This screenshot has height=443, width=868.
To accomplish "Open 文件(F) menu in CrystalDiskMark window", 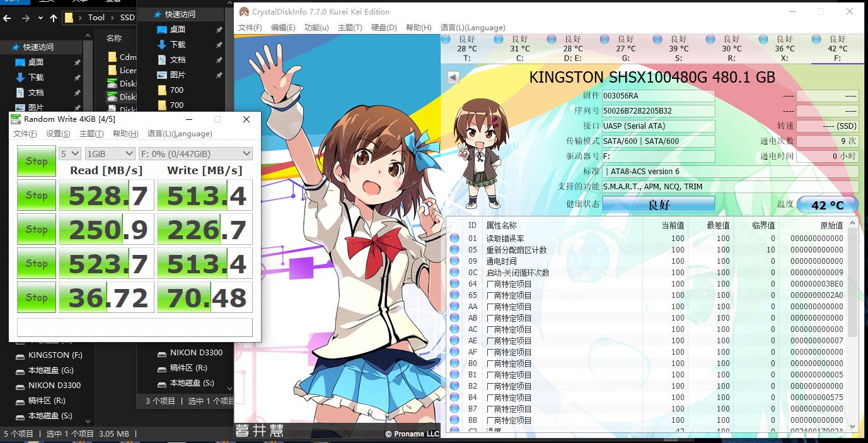I will pyautogui.click(x=25, y=134).
